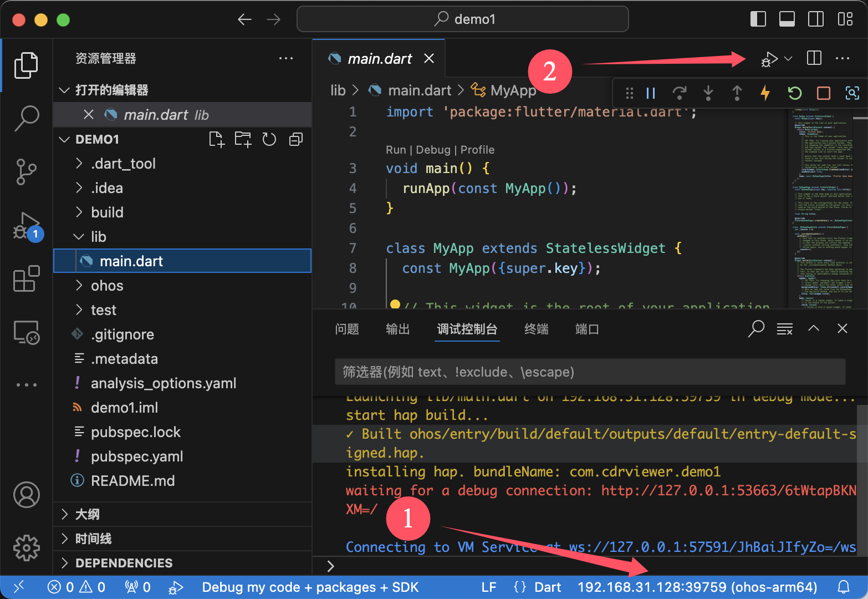
Task: Open Run and Debug view
Action: click(26, 226)
